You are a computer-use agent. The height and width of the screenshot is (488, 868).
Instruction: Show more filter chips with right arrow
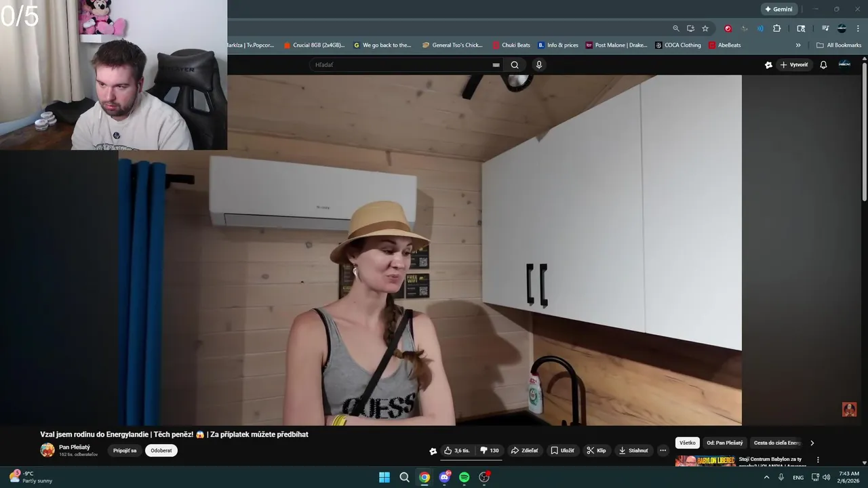pos(812,443)
